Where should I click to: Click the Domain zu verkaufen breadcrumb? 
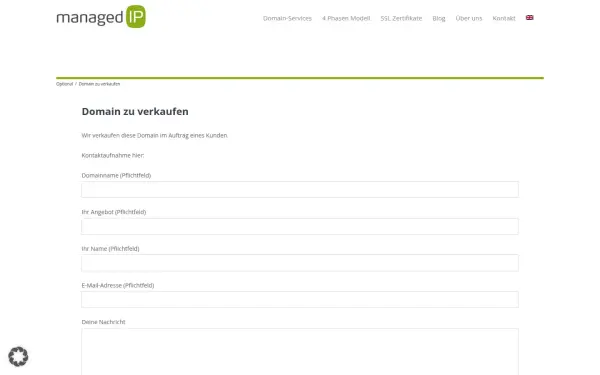click(99, 84)
